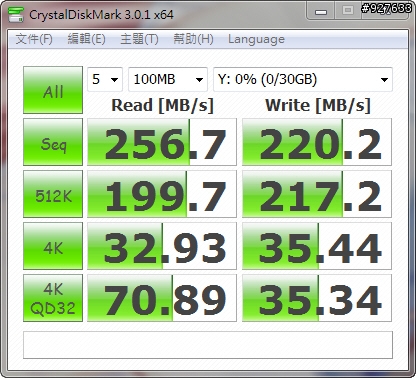
Task: Click the empty comment field at bottom
Action: [208, 345]
